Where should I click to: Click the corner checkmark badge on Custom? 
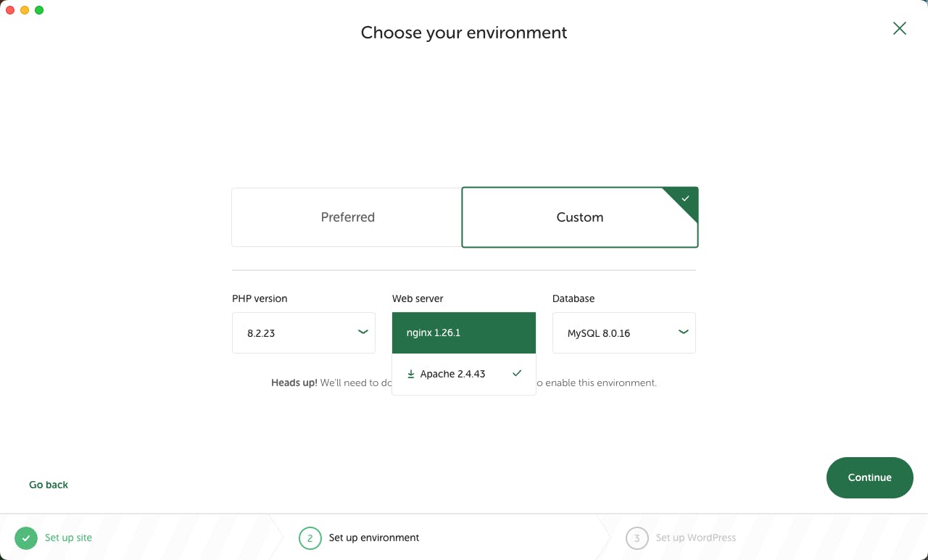click(x=686, y=198)
